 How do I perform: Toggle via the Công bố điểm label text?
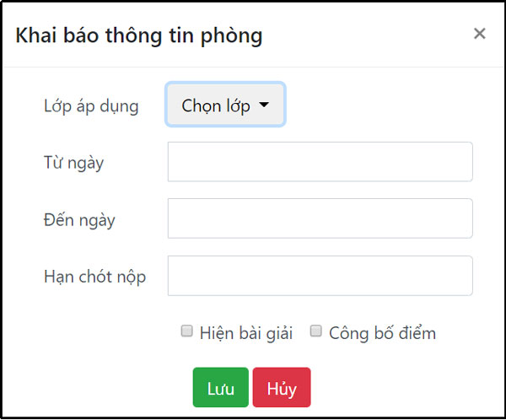click(382, 333)
